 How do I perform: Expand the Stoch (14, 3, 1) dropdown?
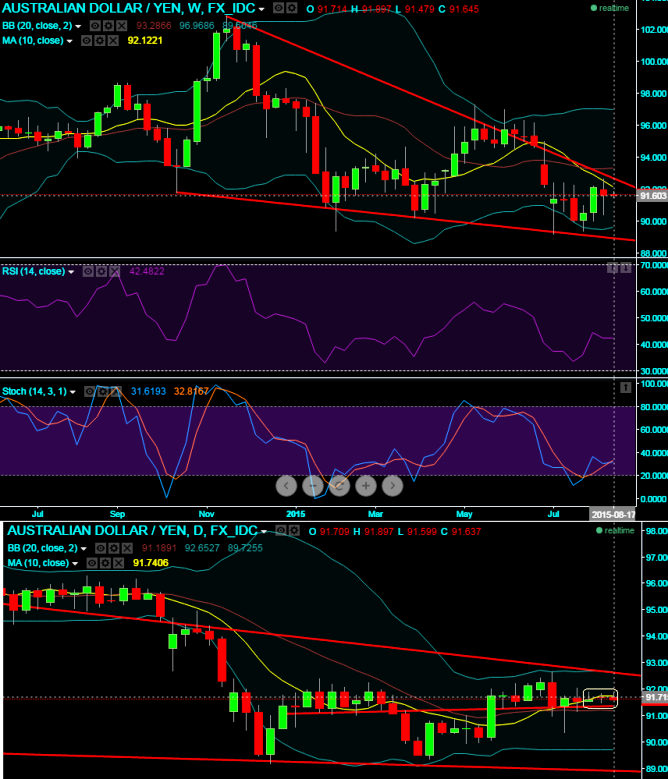[x=73, y=392]
